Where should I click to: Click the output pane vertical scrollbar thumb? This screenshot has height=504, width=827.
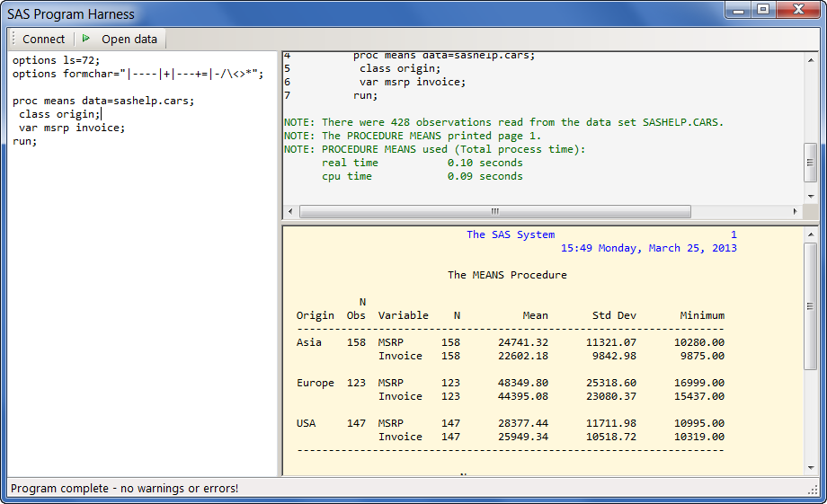click(x=811, y=305)
